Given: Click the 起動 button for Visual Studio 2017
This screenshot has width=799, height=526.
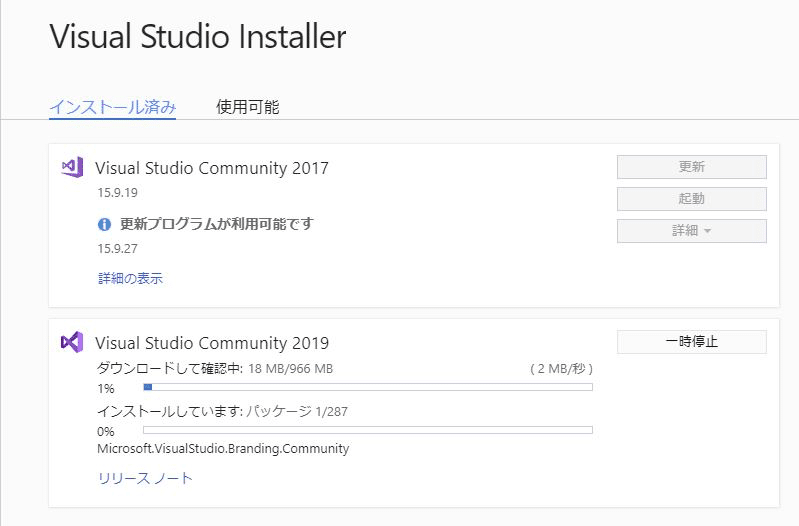Looking at the screenshot, I should click(x=691, y=199).
